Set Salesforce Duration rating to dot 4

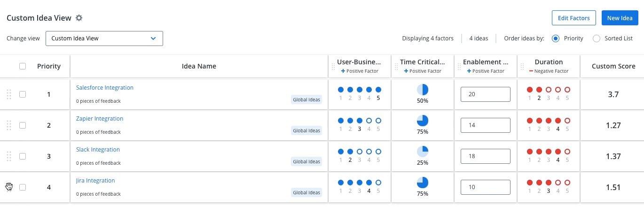tap(558, 90)
